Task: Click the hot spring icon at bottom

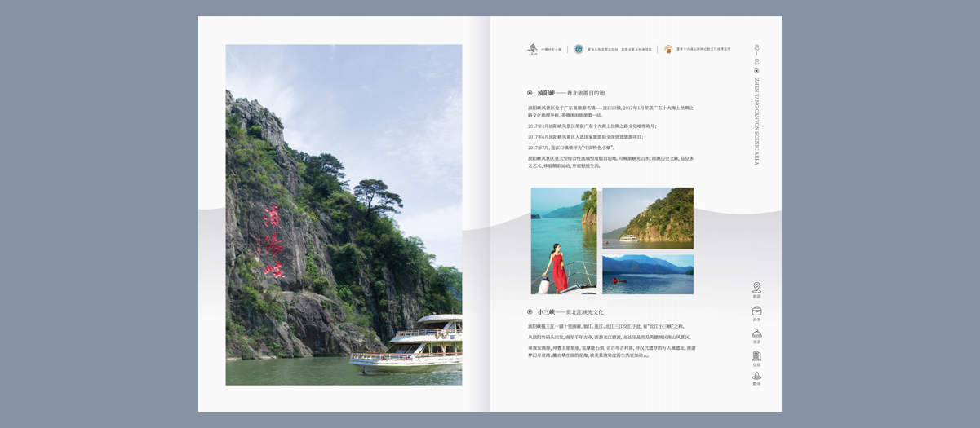Action: pyautogui.click(x=756, y=377)
